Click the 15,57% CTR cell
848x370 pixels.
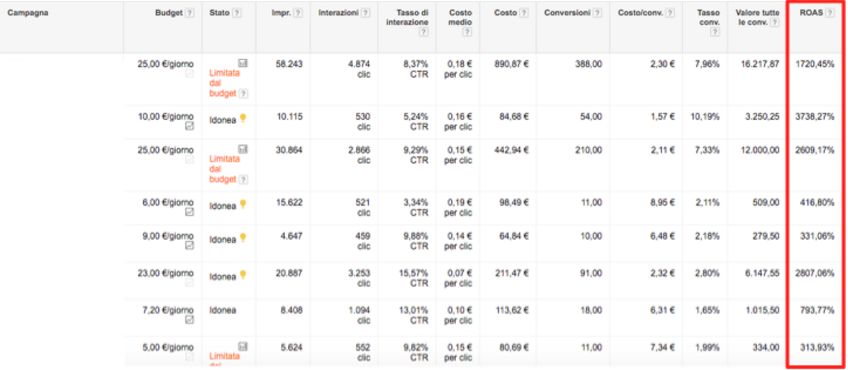click(414, 278)
